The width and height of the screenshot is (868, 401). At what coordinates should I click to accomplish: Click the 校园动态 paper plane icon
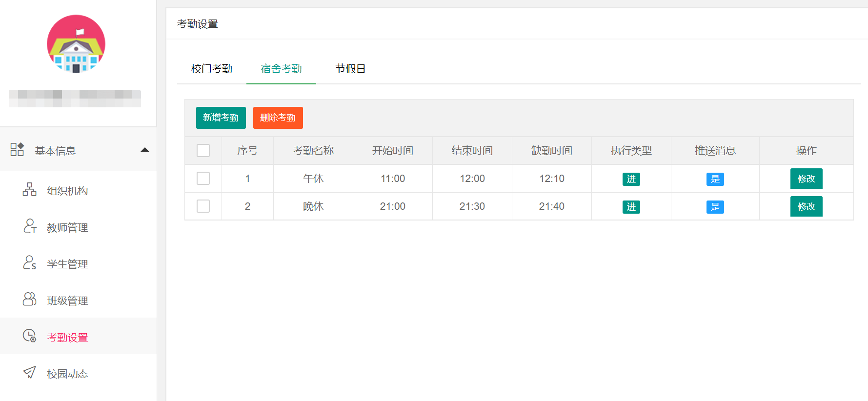[30, 373]
